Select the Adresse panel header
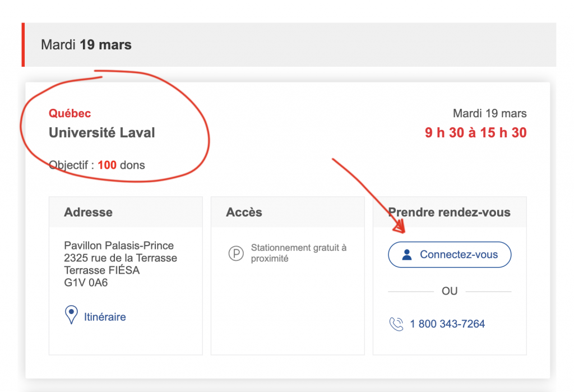The width and height of the screenshot is (574, 392). pos(89,213)
